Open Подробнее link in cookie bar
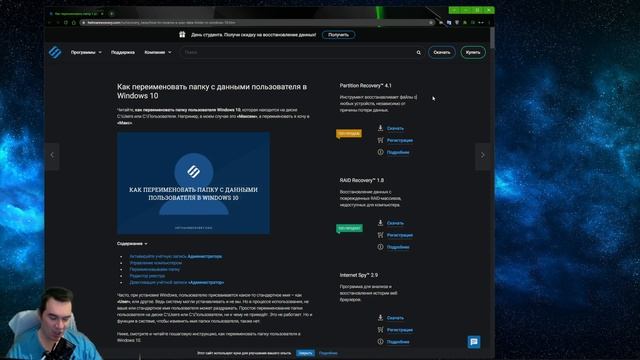 click(328, 353)
